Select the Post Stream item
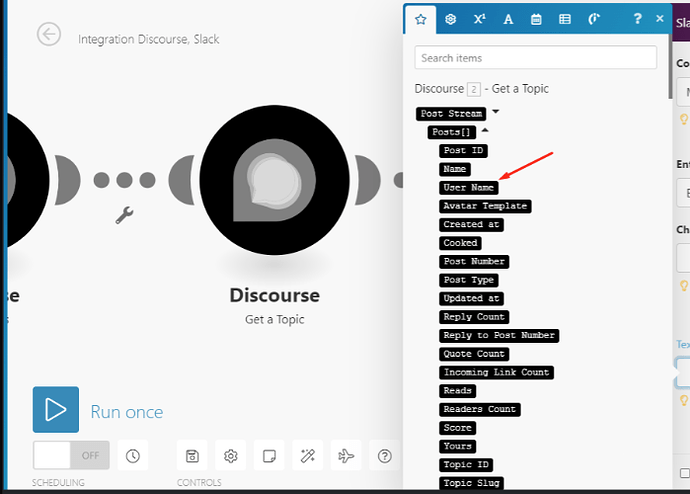This screenshot has height=494, width=690. 451,113
